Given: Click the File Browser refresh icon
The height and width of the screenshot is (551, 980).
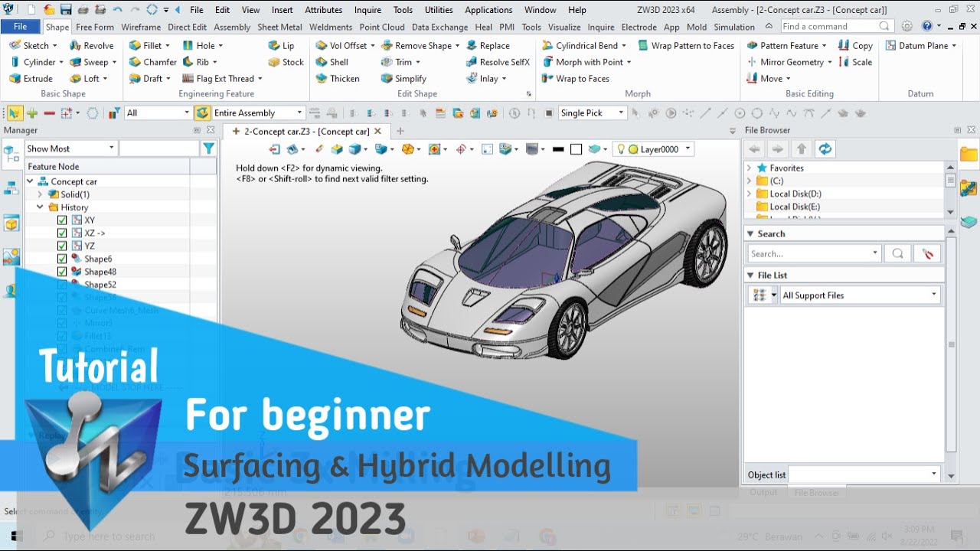Looking at the screenshot, I should (825, 149).
